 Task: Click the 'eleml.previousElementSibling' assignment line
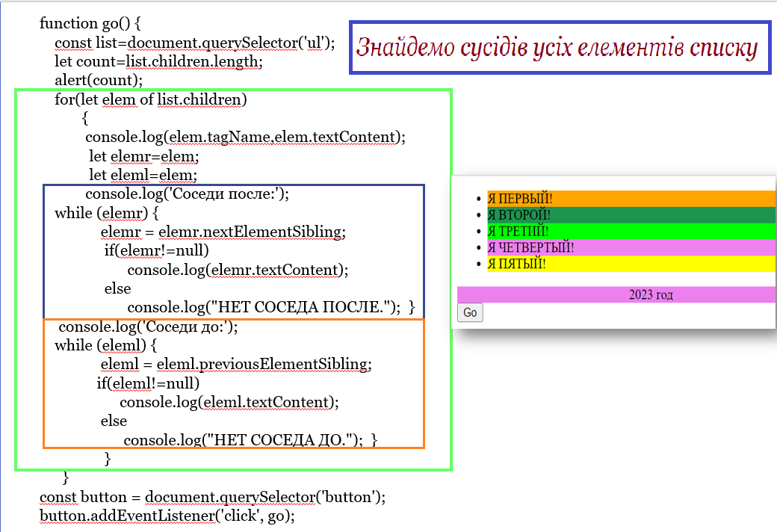pos(235,364)
